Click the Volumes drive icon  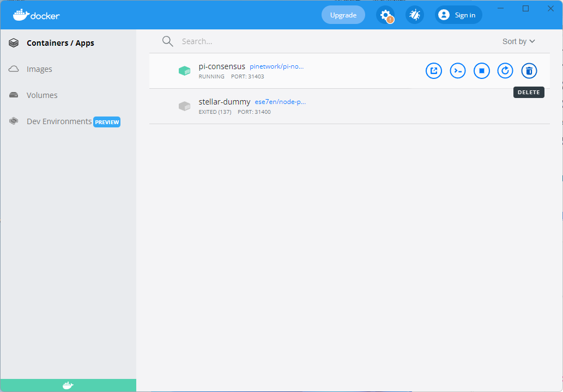pyautogui.click(x=14, y=95)
